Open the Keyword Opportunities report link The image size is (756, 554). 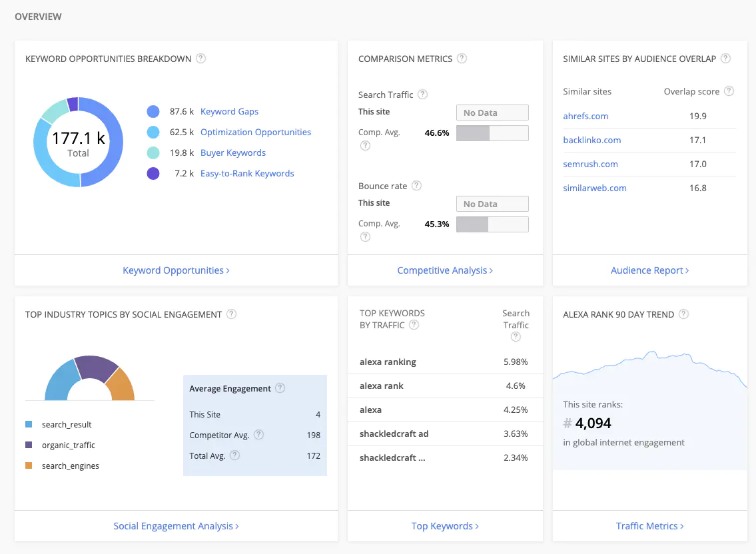coord(176,270)
